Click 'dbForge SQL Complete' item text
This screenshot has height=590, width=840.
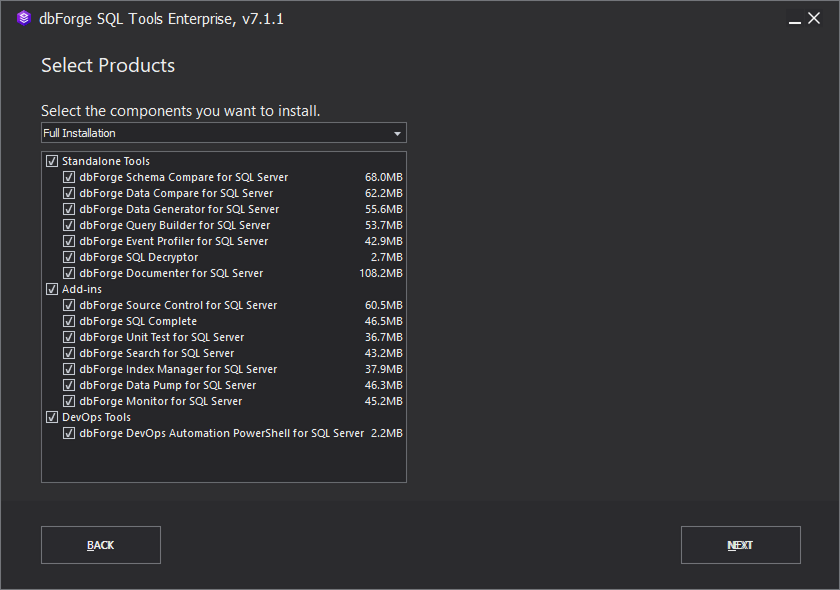(138, 322)
